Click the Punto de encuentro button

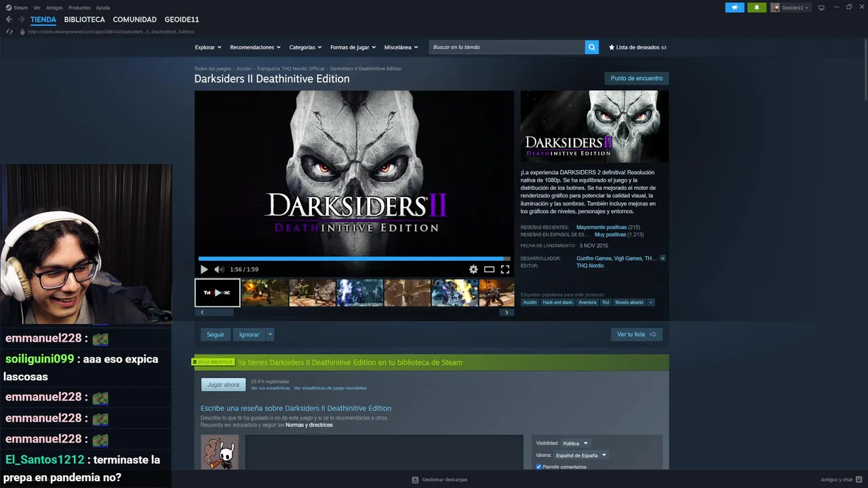636,79
